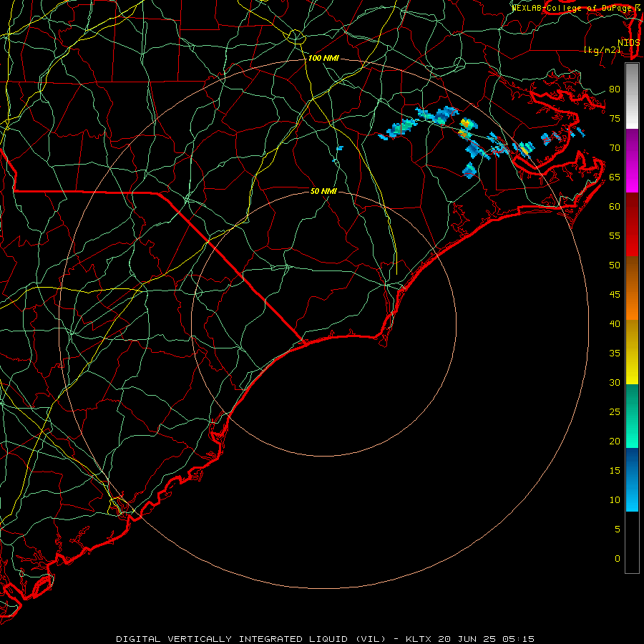The height and width of the screenshot is (644, 644).
Task: Click the "DIGITAL VERTICALLY INTEGRATED LIQUID (VIL)" caption
Action: 251,639
